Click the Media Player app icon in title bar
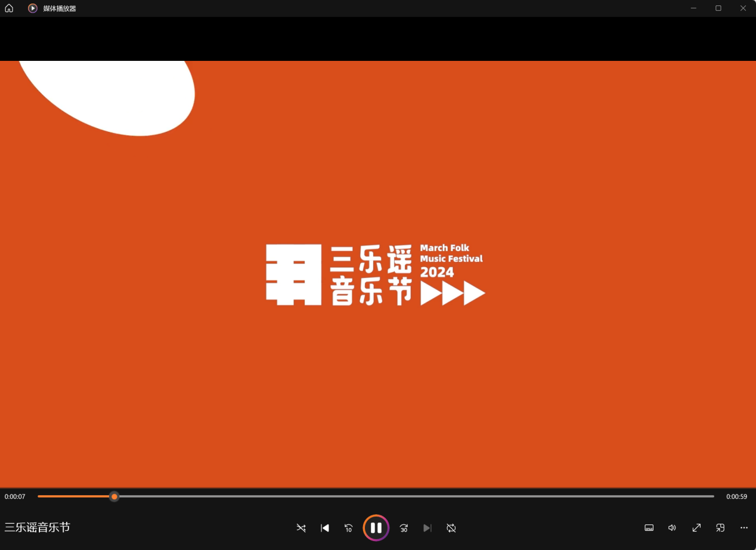This screenshot has height=550, width=756. click(x=33, y=8)
